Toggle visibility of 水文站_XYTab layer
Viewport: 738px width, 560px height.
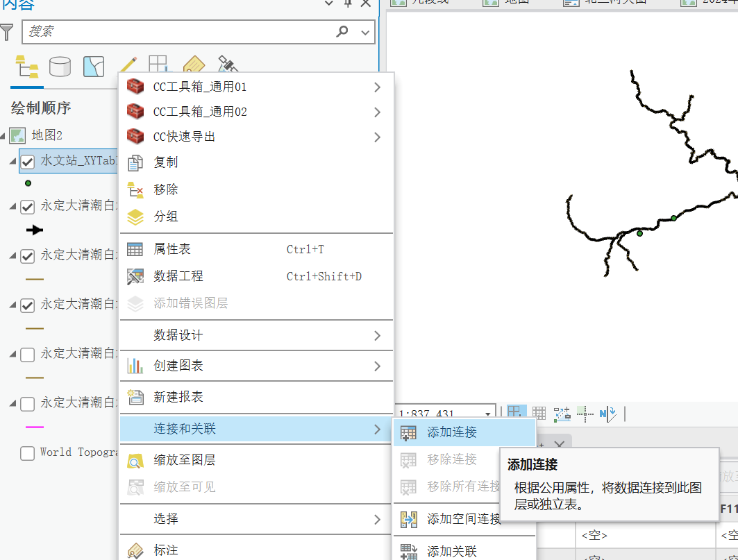coord(28,162)
